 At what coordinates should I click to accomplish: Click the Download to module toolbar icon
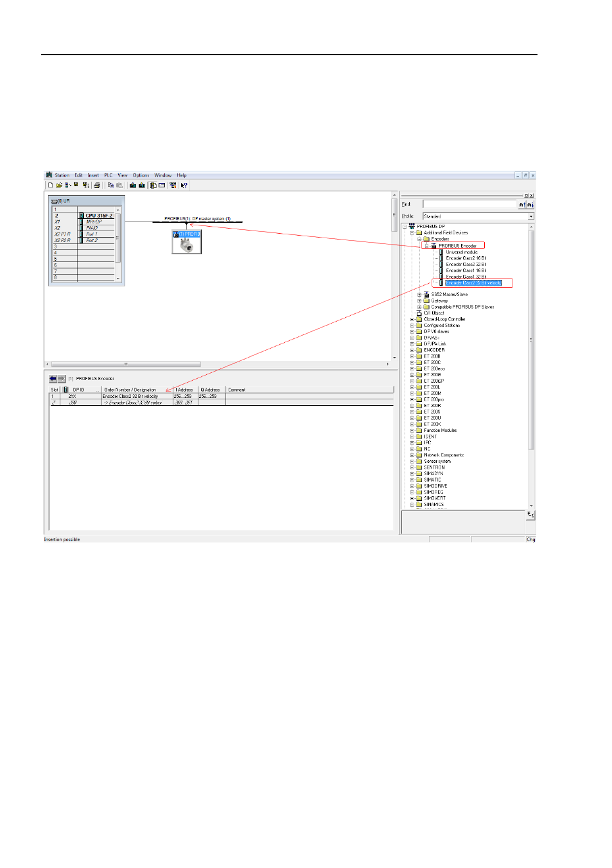point(133,186)
